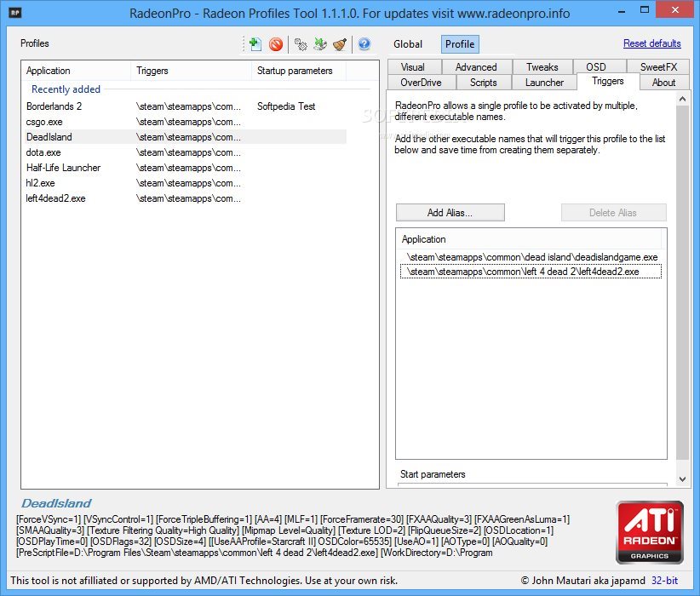Click the add new profile icon
The width and height of the screenshot is (700, 596).
click(255, 43)
